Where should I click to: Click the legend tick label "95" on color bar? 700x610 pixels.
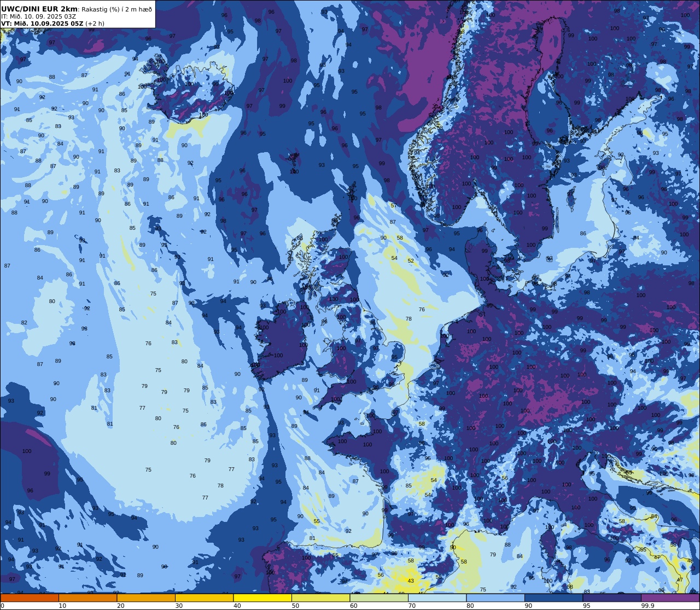[587, 606]
